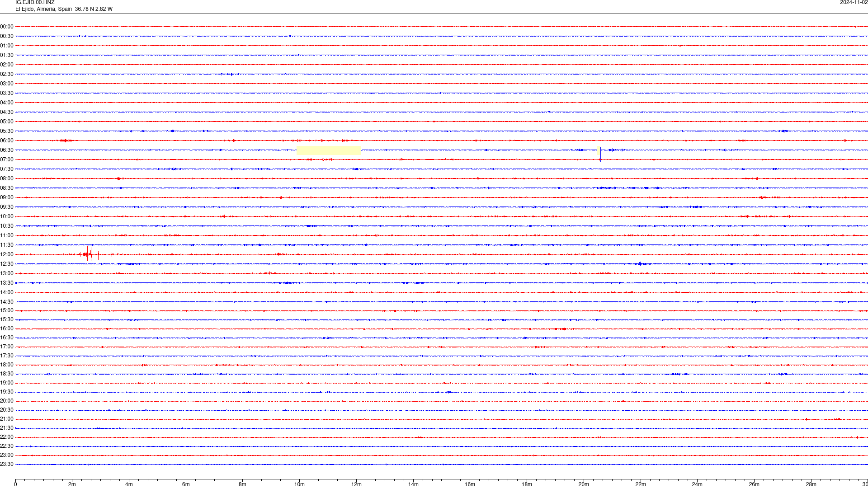Click the 6m tick on the time axis
Viewport: 868px width, 488px height.
pos(186,484)
